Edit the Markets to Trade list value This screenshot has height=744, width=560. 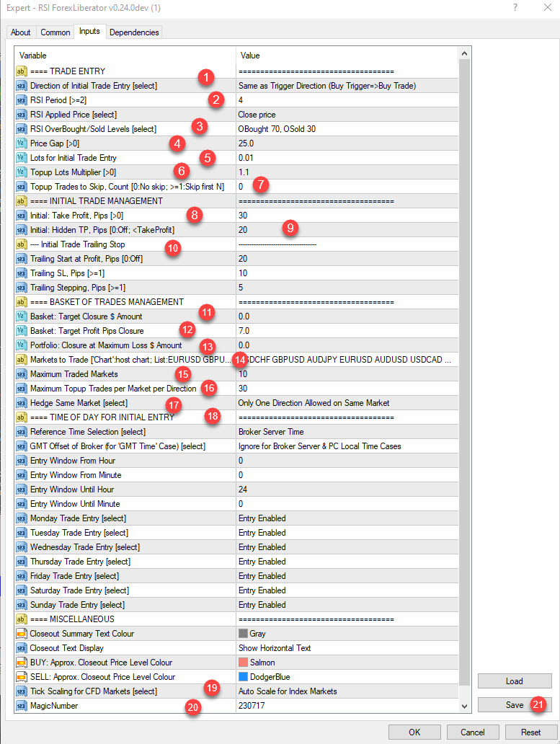pyautogui.click(x=347, y=360)
